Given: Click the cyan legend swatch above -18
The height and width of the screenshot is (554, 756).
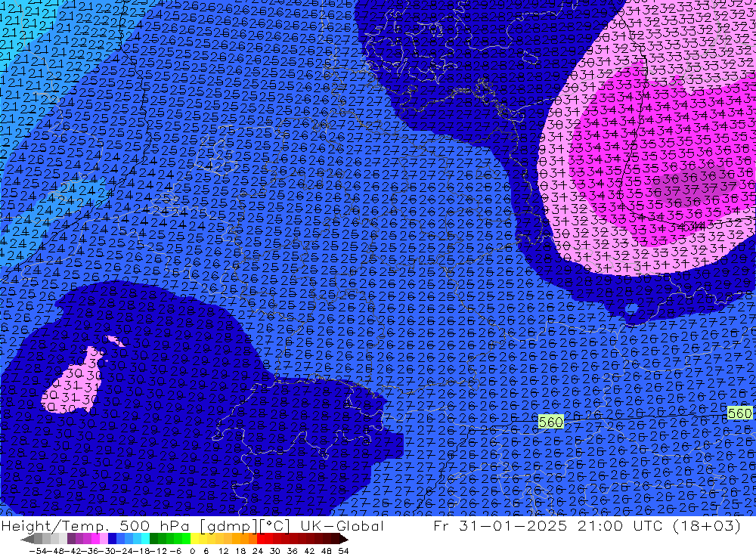Looking at the screenshot, I should click(x=145, y=539).
